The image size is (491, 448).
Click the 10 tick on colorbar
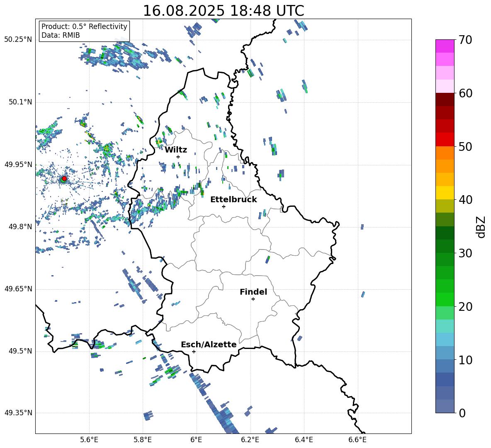[x=465, y=360]
